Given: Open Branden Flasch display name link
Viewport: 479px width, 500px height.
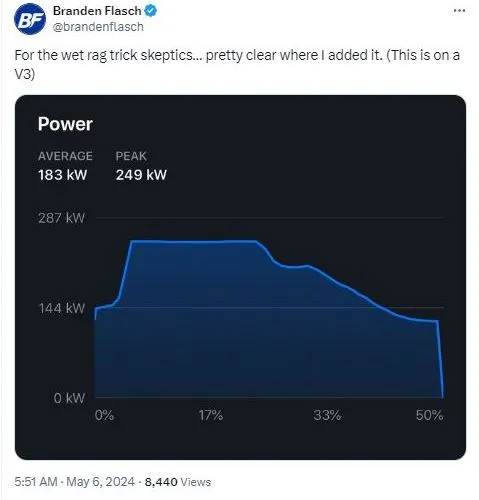Looking at the screenshot, I should [x=97, y=11].
